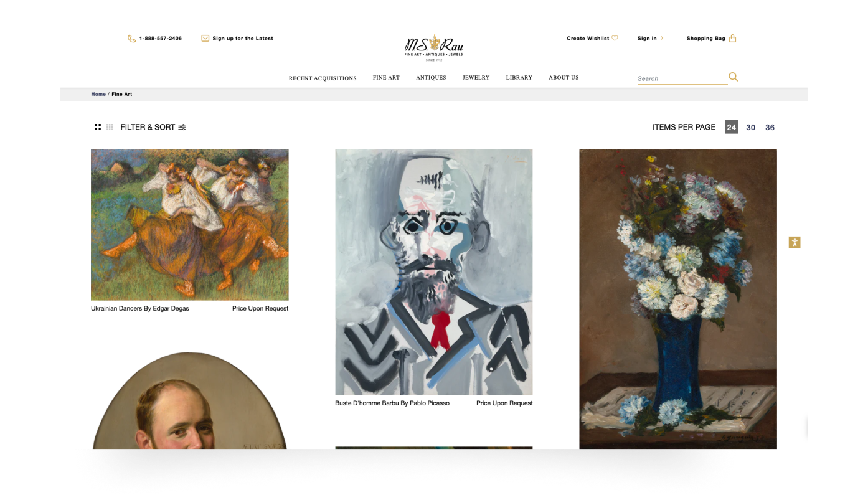This screenshot has height=500, width=868.
Task: Click the Search input field
Action: pyautogui.click(x=682, y=78)
